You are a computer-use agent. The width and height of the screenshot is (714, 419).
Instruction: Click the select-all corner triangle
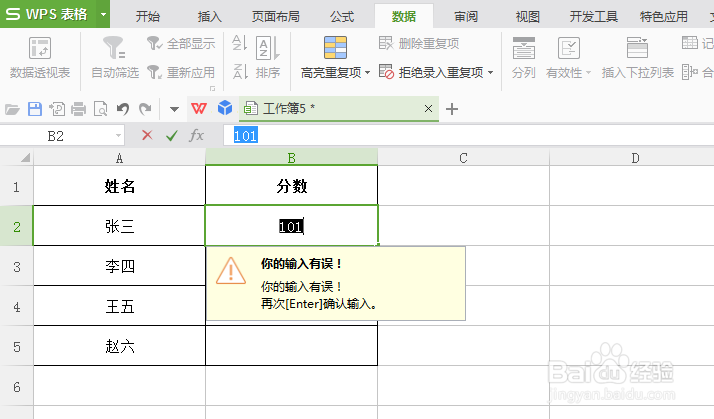click(25, 158)
